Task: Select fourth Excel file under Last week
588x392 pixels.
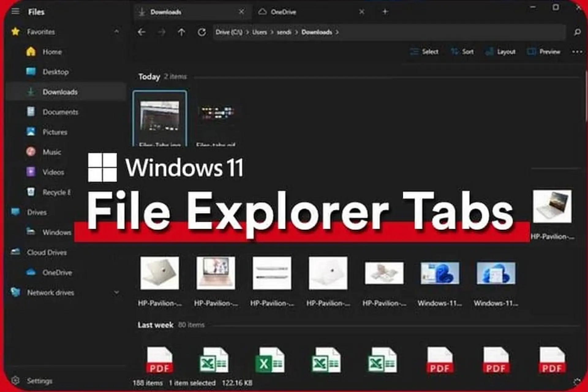Action: (x=383, y=360)
